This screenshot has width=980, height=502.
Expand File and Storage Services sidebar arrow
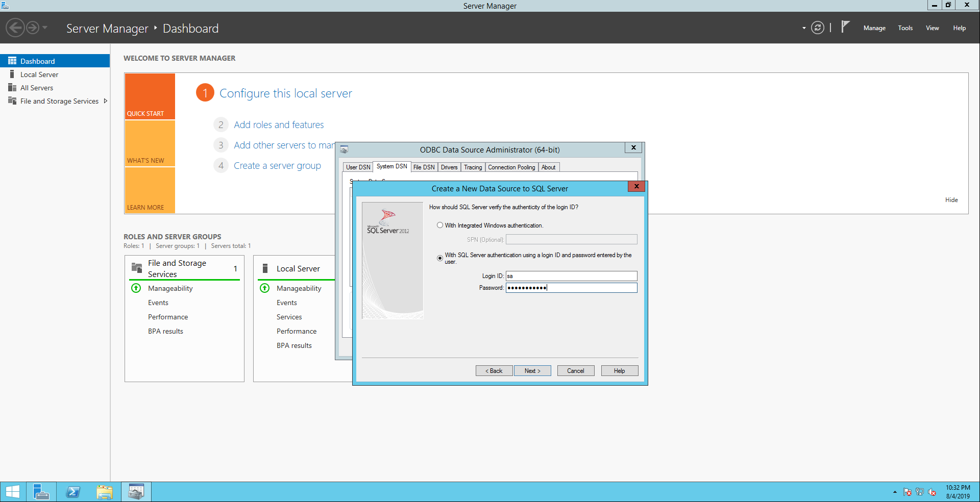coord(106,101)
